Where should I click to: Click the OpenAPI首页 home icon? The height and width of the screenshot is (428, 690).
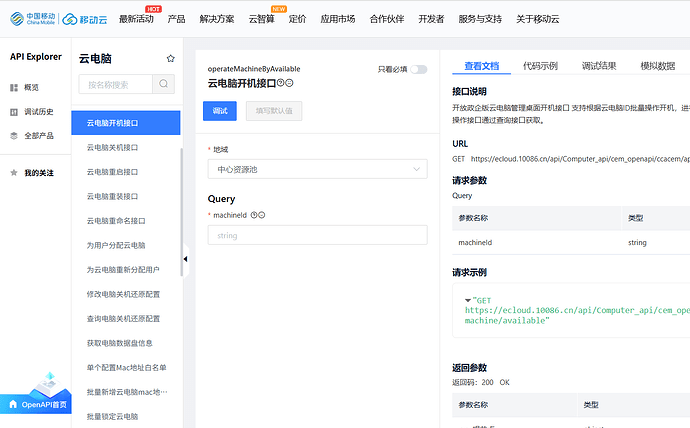pos(13,404)
